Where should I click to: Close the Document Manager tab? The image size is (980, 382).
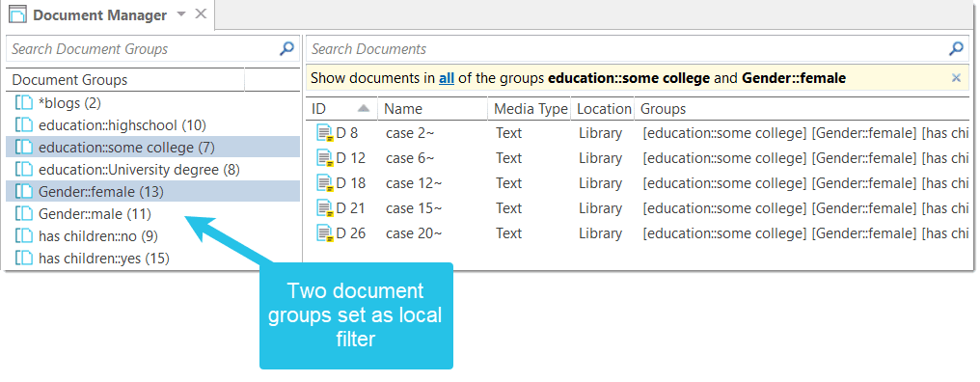click(201, 14)
